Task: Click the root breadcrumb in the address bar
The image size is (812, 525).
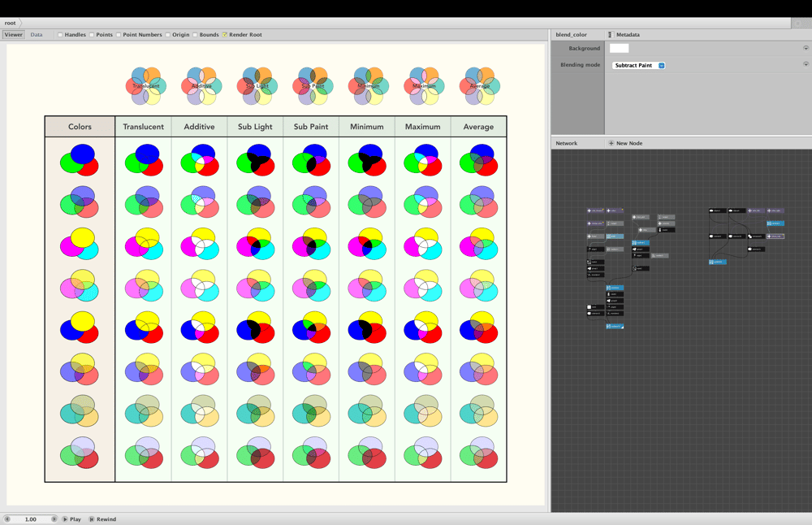Action: [x=11, y=23]
